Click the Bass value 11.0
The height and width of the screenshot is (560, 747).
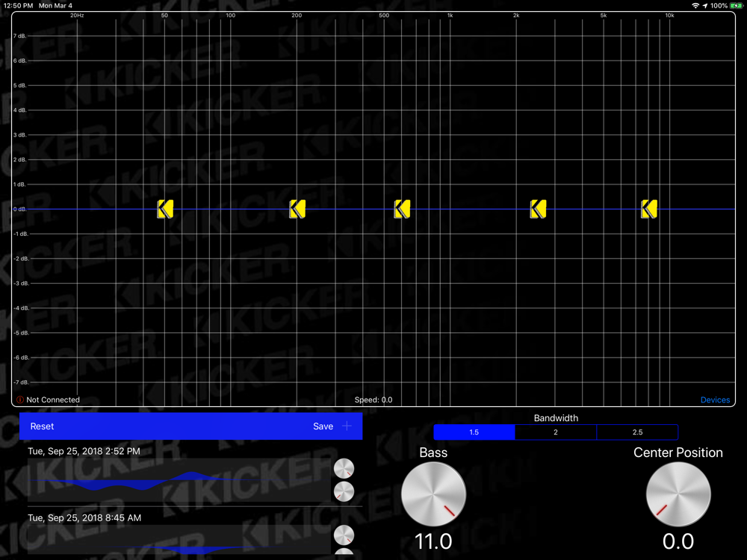[x=433, y=541]
